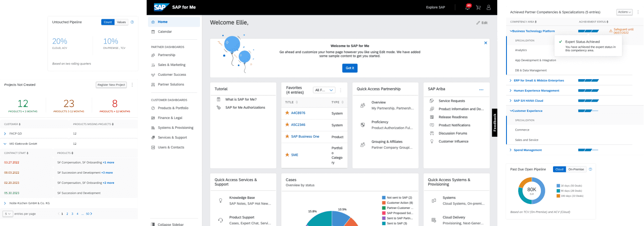Click the favorite star for SAP Business One
The width and height of the screenshot is (644, 226).
287,136
